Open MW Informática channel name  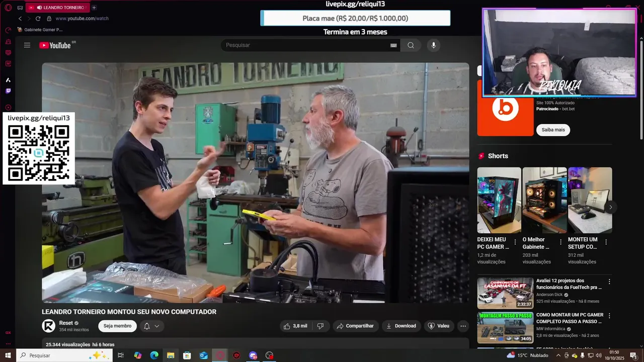[x=550, y=329]
